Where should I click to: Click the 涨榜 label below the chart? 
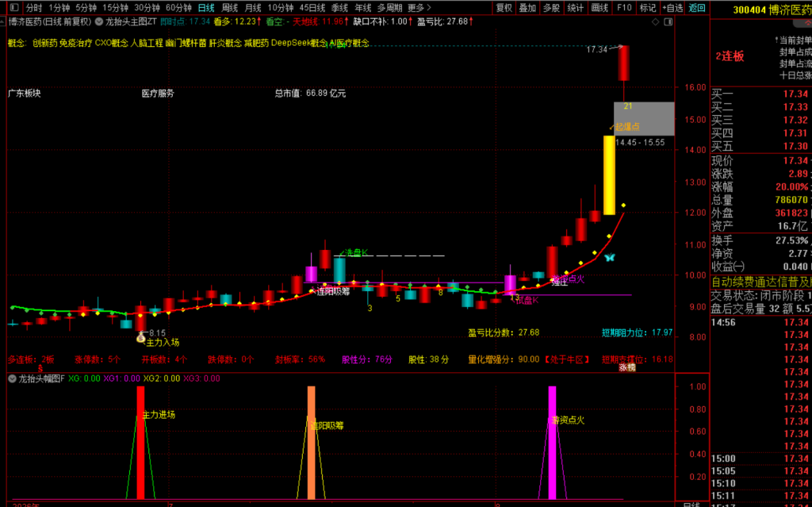(627, 367)
